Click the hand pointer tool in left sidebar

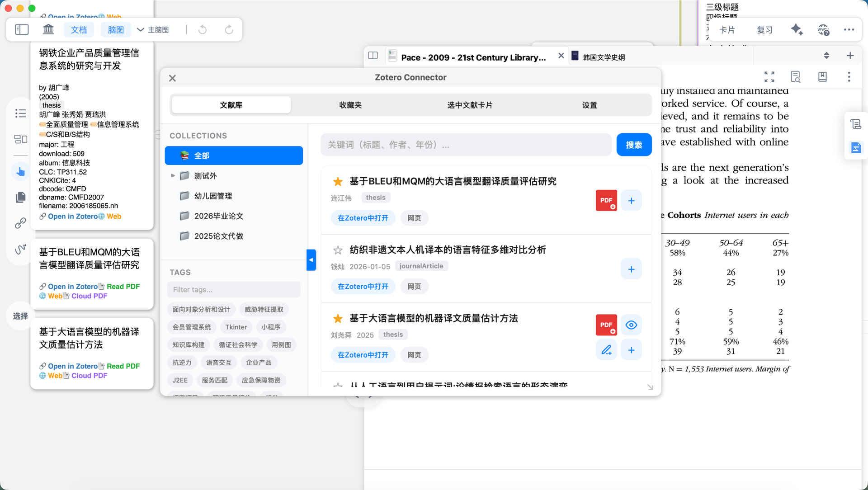20,172
